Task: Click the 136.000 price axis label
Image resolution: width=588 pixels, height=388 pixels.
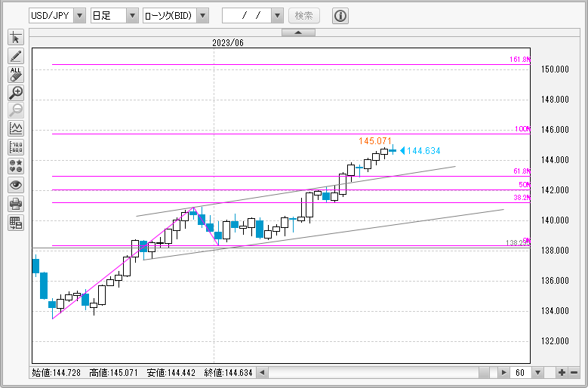Action: (555, 281)
